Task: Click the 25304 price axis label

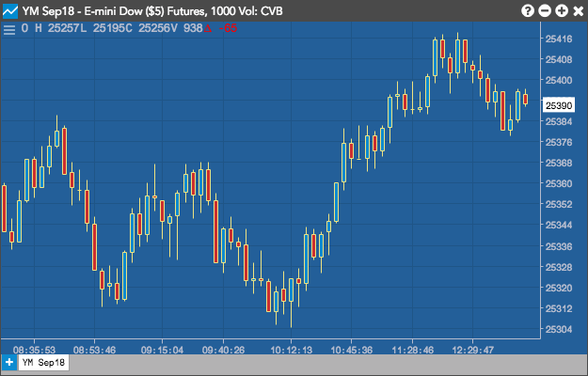Action: tap(559, 329)
